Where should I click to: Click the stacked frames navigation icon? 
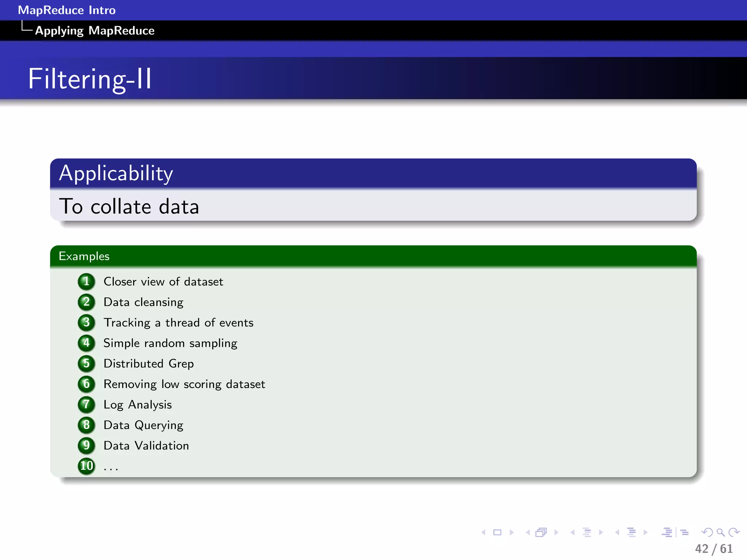[541, 533]
